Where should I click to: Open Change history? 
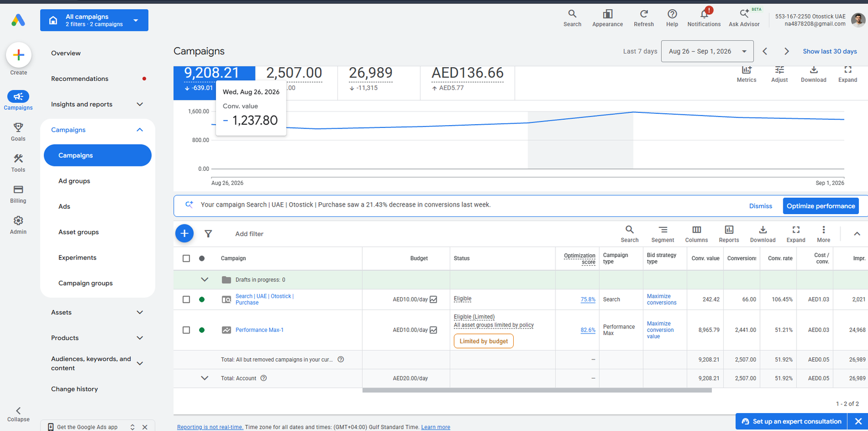point(74,389)
